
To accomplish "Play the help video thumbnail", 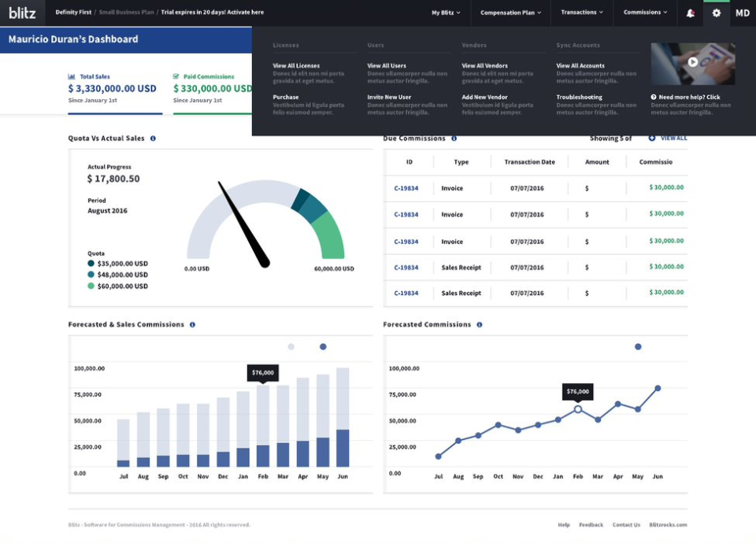I will click(x=692, y=62).
